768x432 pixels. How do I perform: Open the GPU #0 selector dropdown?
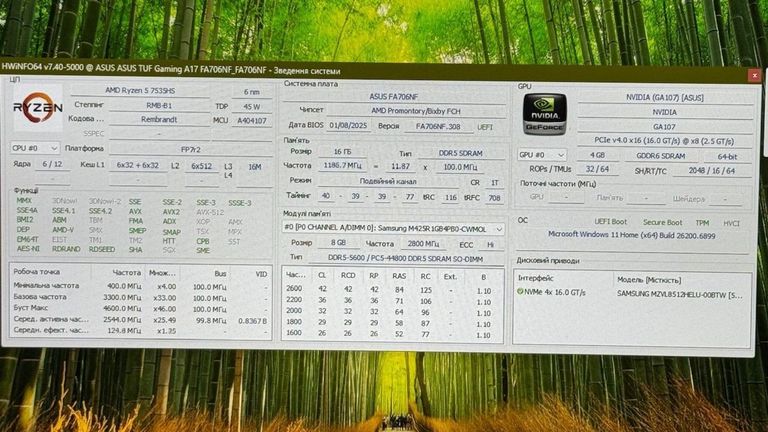pyautogui.click(x=542, y=155)
